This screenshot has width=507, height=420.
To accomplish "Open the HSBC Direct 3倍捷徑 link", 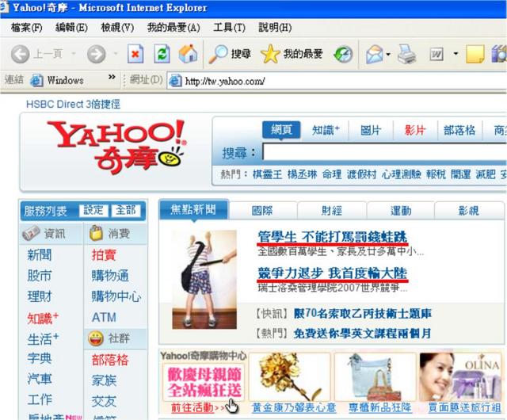I will click(x=74, y=104).
